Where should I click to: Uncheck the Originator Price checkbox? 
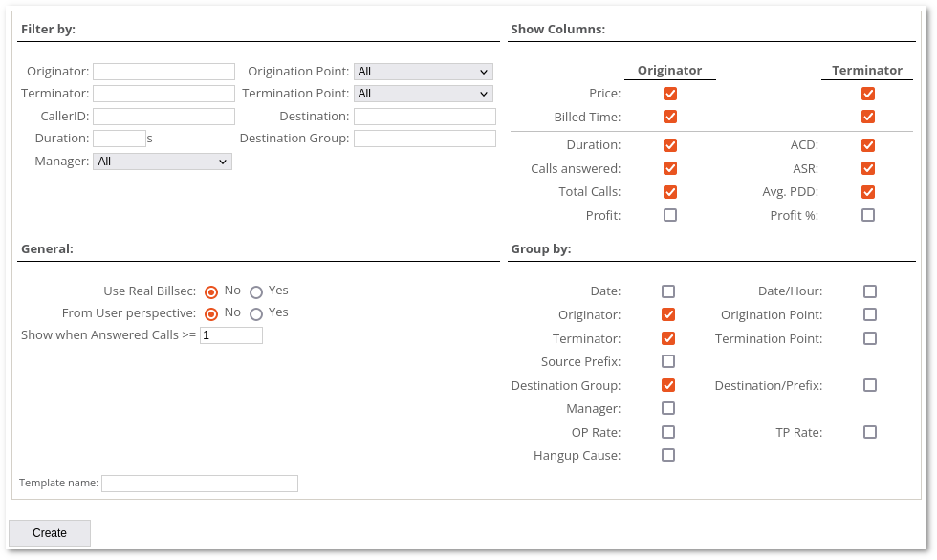tap(670, 94)
